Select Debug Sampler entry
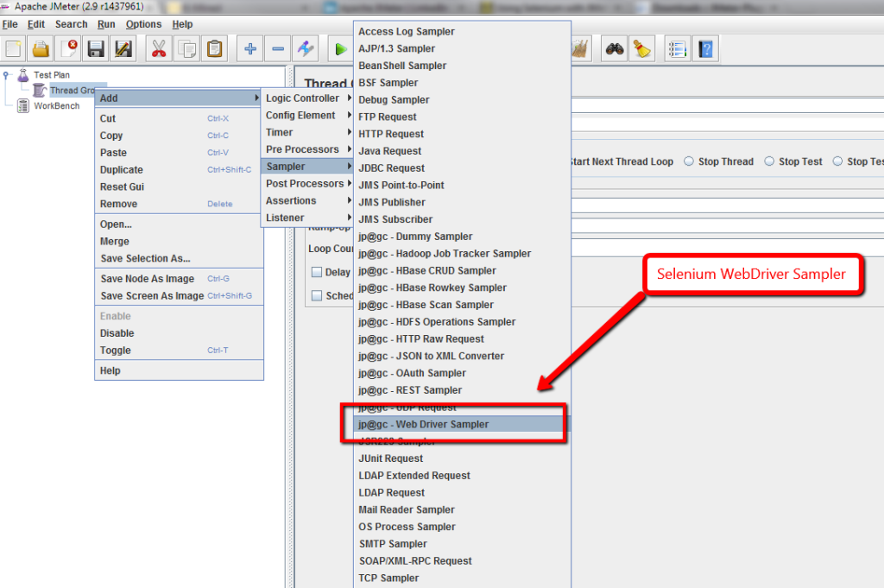Viewport: 884px width, 588px height. pyautogui.click(x=462, y=100)
